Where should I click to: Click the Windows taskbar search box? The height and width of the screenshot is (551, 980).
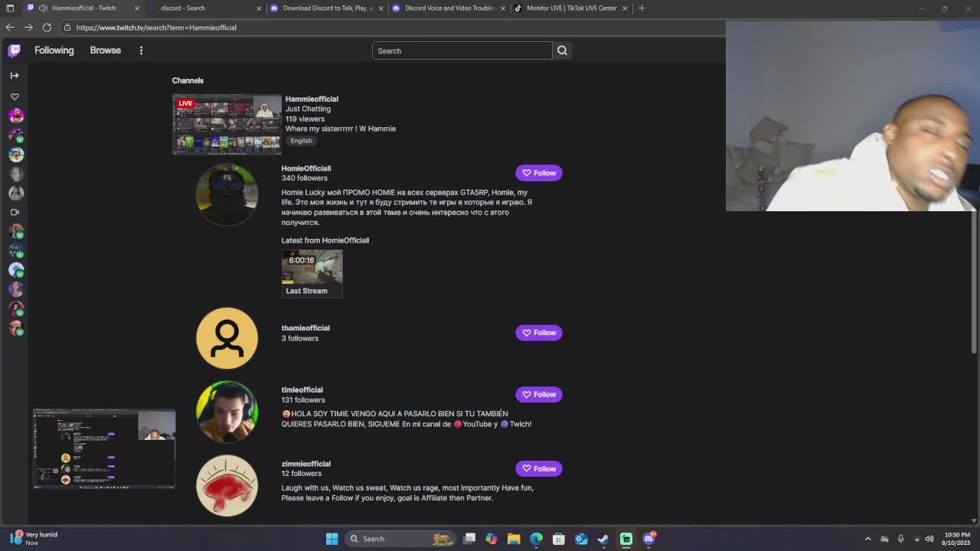coord(400,539)
